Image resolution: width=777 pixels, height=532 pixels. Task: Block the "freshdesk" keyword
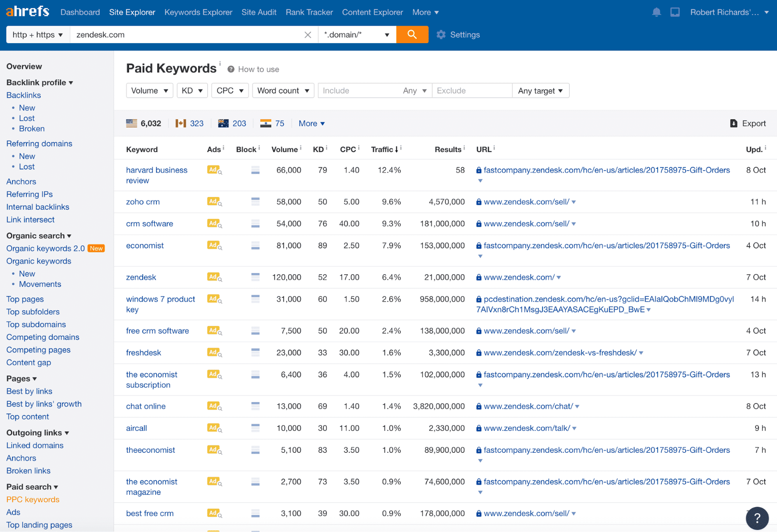pos(255,352)
